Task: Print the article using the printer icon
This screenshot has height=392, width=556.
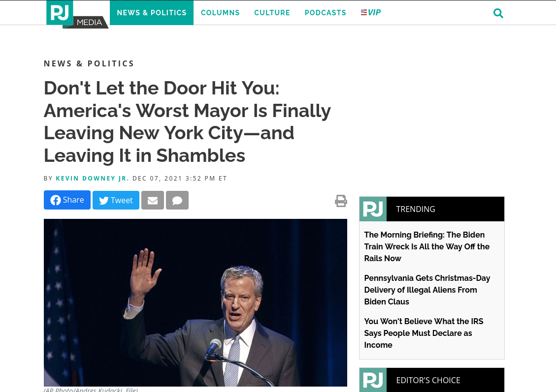Action: pyautogui.click(x=341, y=201)
